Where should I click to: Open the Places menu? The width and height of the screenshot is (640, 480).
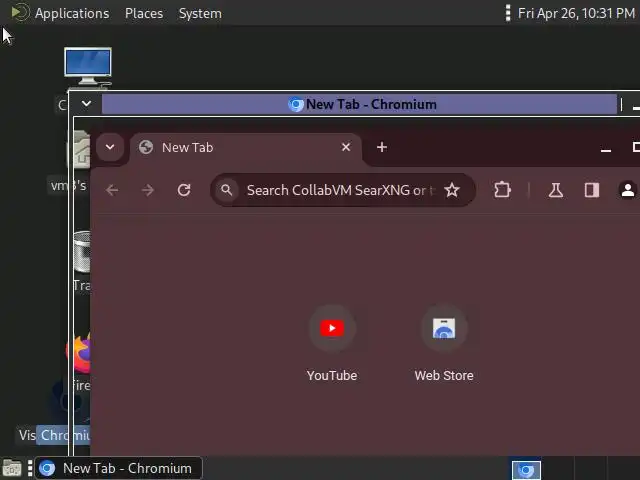(144, 13)
